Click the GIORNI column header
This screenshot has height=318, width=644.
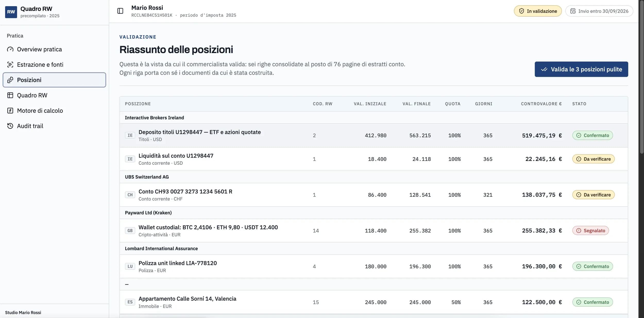(x=484, y=104)
